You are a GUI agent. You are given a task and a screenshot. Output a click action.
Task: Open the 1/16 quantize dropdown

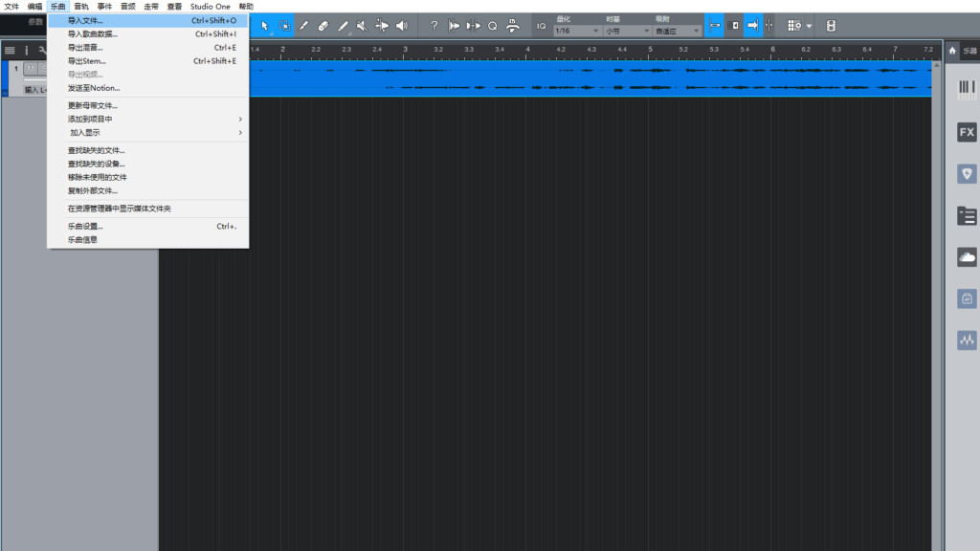576,31
